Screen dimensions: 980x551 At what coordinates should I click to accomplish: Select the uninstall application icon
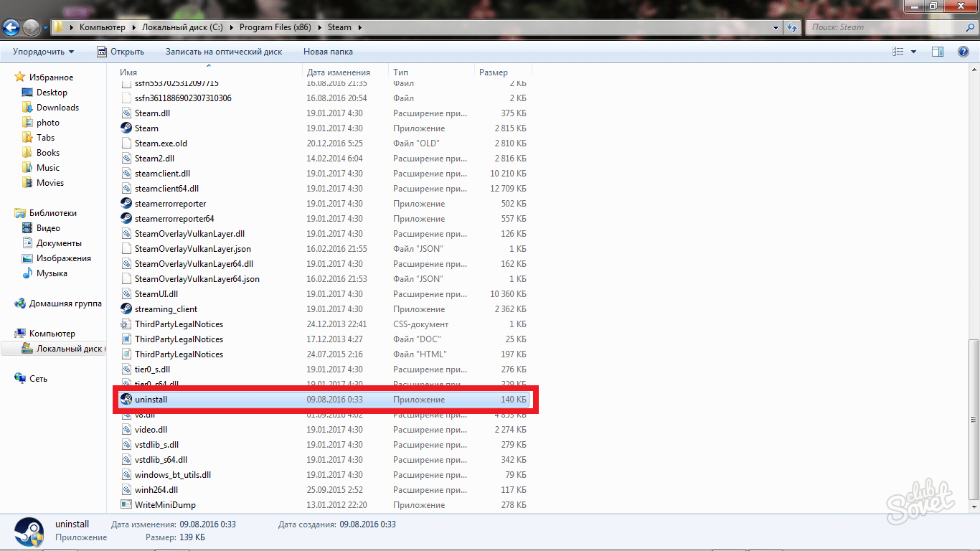(126, 400)
